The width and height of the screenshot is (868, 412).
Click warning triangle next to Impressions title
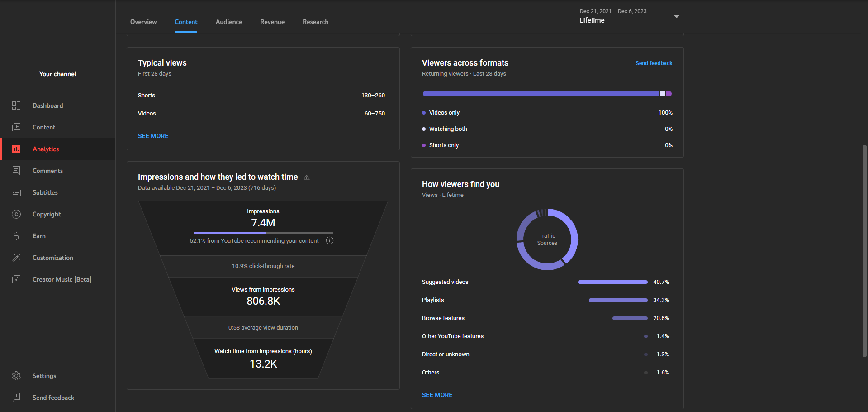click(x=307, y=177)
